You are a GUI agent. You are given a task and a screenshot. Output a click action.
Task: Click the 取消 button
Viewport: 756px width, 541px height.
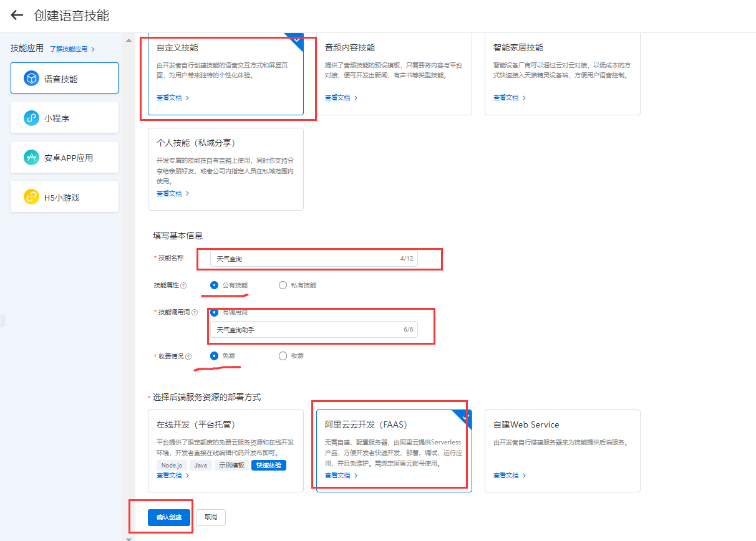point(211,517)
